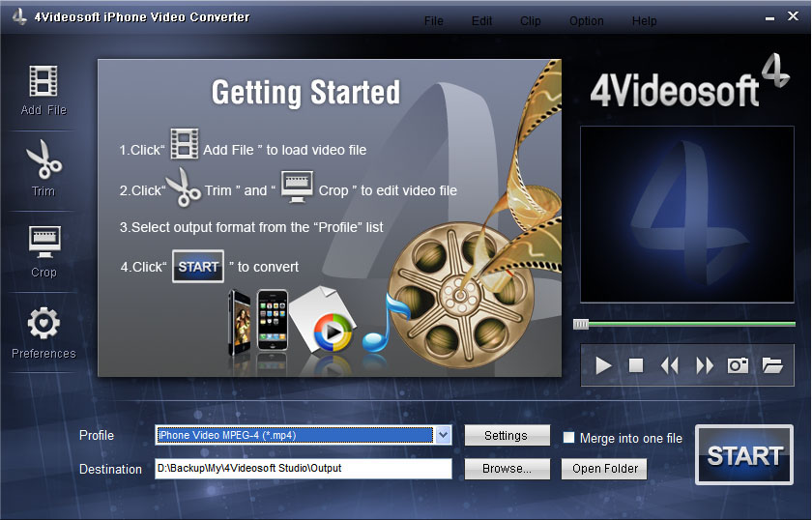Minimize the converter window

coord(770,18)
